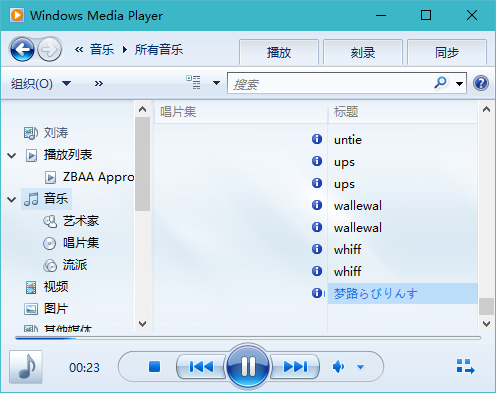496x393 pixels.
Task: Open the 组织(O) dropdown menu
Action: click(x=41, y=83)
